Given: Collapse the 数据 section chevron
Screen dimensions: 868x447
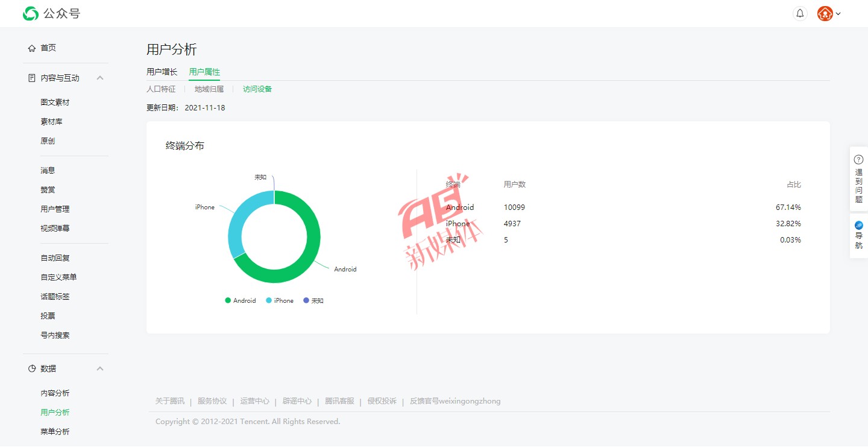Looking at the screenshot, I should coord(100,369).
